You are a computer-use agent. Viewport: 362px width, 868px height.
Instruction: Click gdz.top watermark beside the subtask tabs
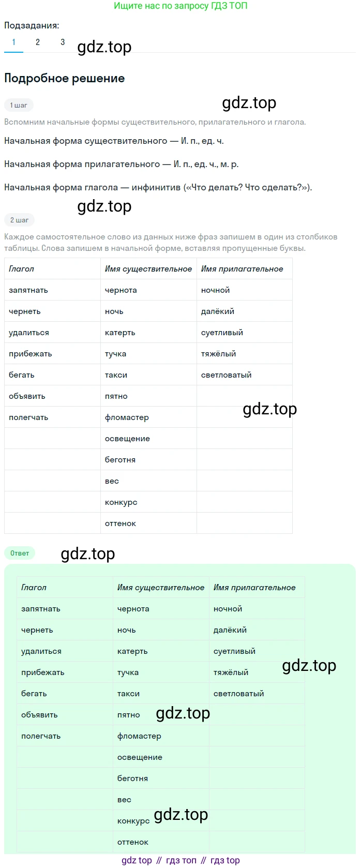tap(104, 47)
